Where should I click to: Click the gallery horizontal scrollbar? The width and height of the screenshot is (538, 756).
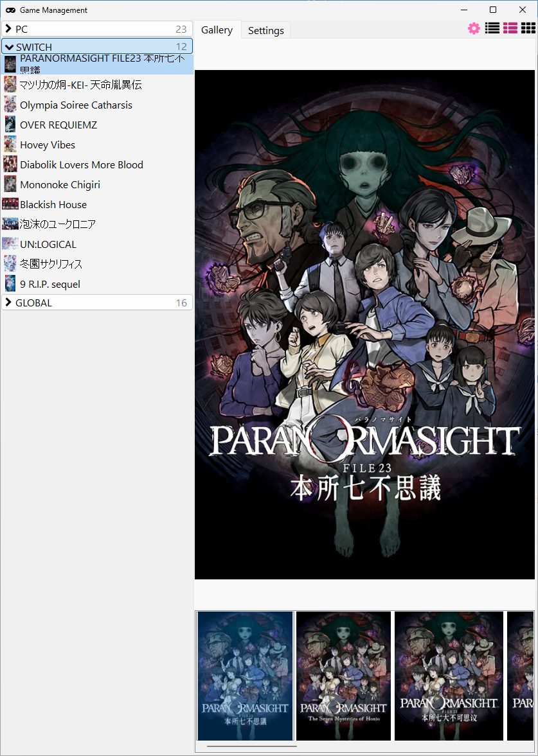[x=253, y=746]
